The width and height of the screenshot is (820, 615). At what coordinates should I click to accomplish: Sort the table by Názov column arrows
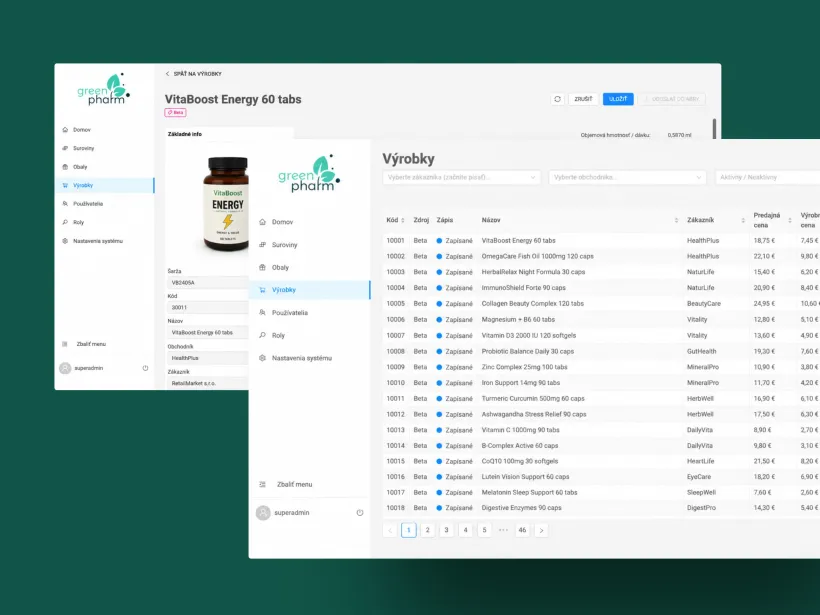[676, 220]
